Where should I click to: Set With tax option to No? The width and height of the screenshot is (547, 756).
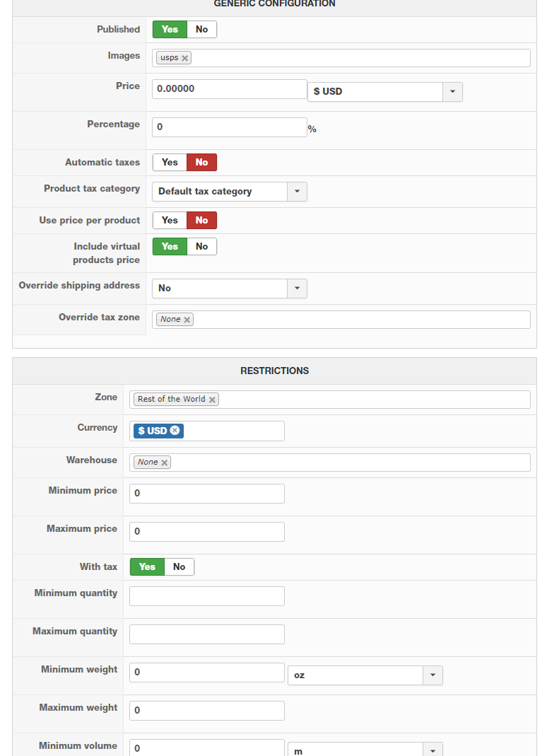click(x=179, y=567)
